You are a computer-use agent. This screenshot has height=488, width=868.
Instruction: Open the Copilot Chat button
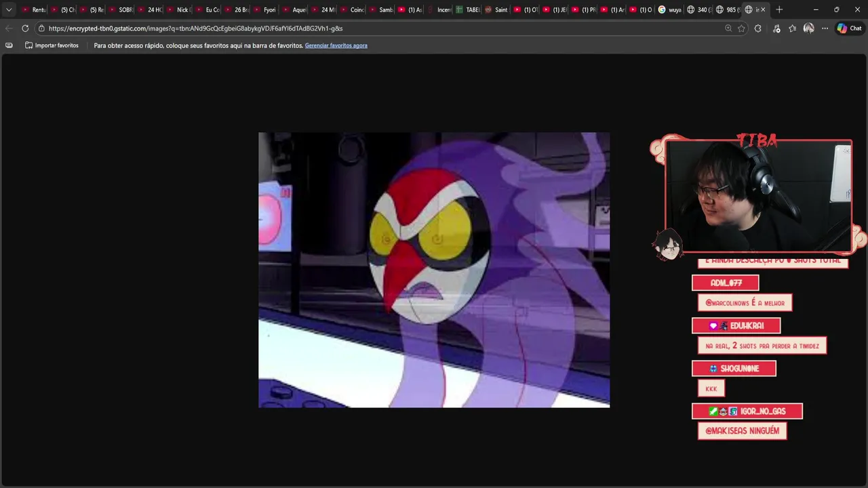pos(849,28)
